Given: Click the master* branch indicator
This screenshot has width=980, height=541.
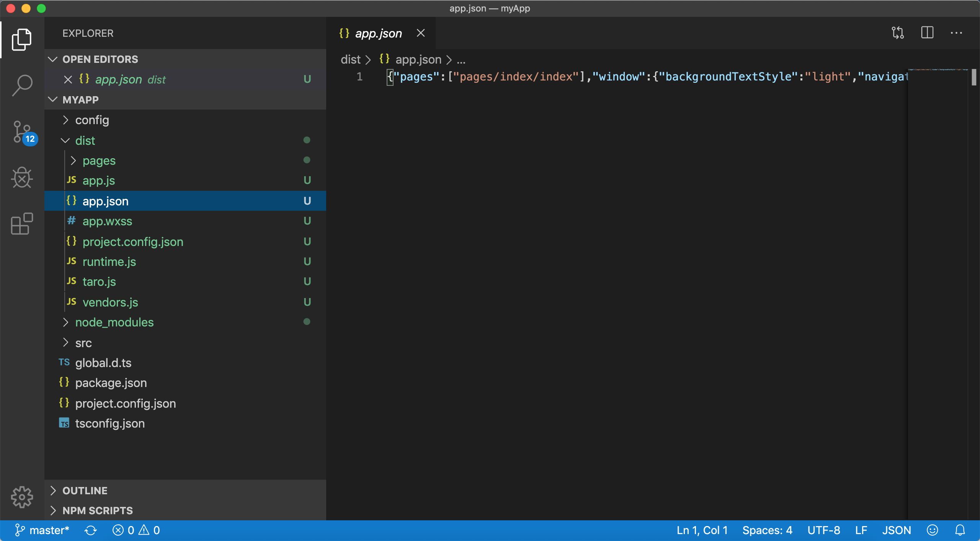Looking at the screenshot, I should (42, 530).
